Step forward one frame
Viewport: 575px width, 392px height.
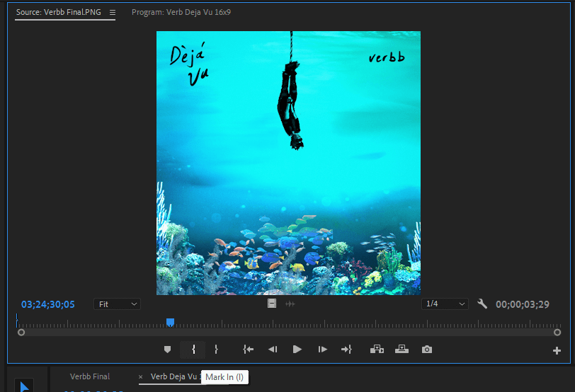point(322,350)
